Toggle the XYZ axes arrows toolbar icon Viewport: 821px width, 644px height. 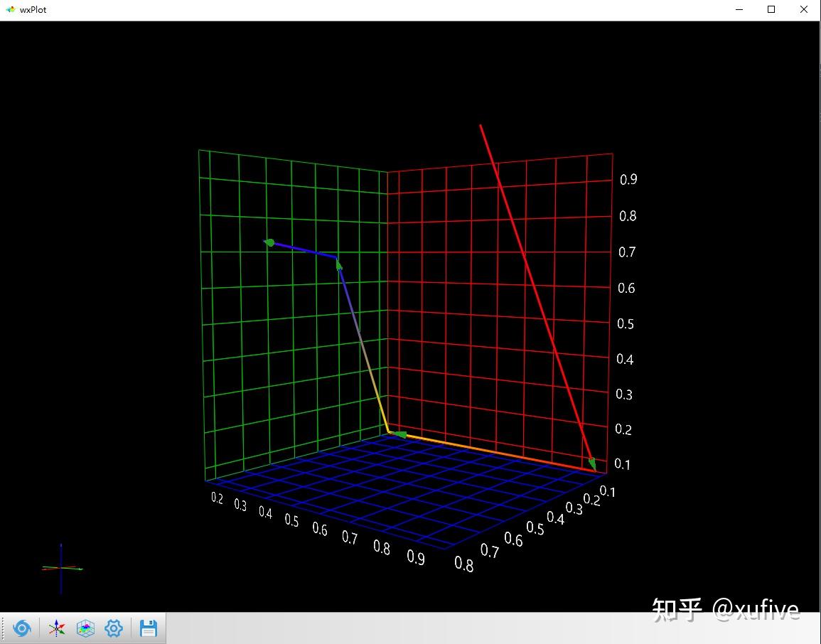point(57,628)
